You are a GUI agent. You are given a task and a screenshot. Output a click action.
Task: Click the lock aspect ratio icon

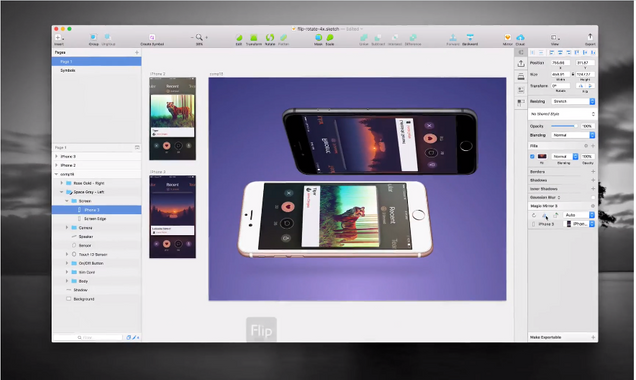coord(573,74)
